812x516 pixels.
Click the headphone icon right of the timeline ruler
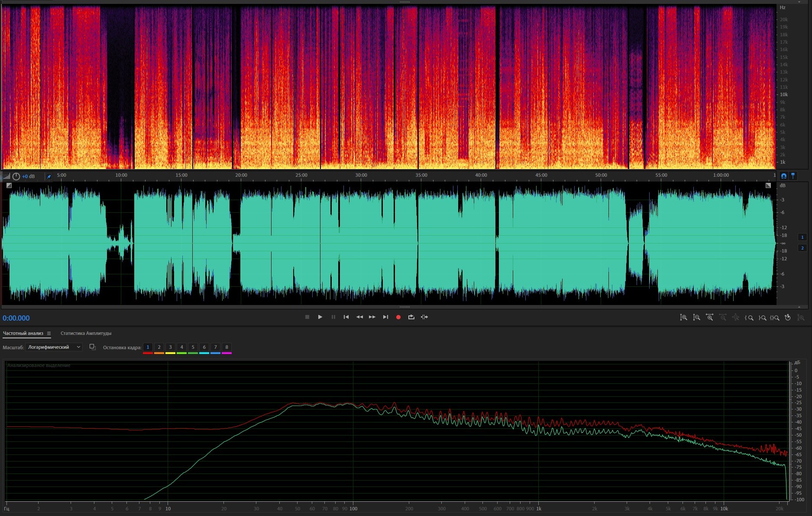click(x=783, y=176)
